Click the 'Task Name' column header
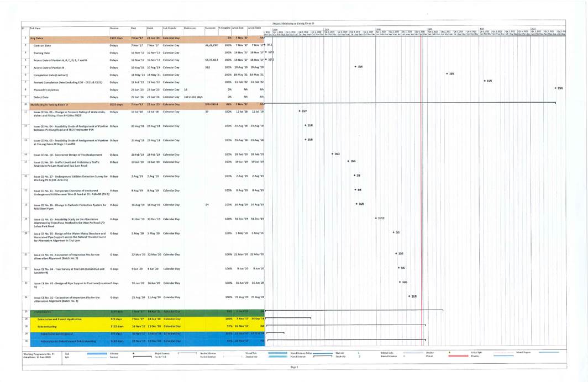The width and height of the screenshot is (588, 382). pyautogui.click(x=35, y=29)
